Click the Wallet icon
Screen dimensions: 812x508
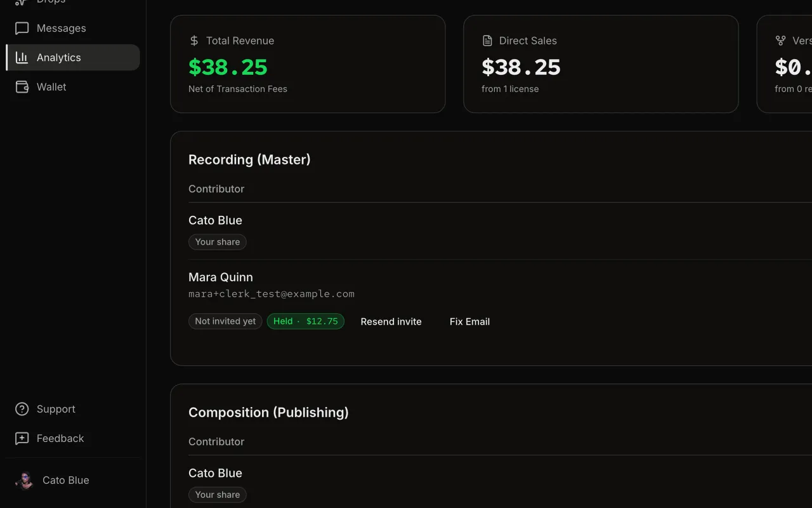coord(22,87)
